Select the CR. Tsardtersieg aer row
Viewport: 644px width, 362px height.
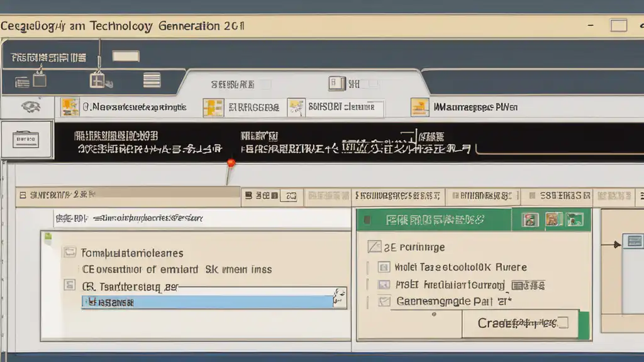click(130, 287)
